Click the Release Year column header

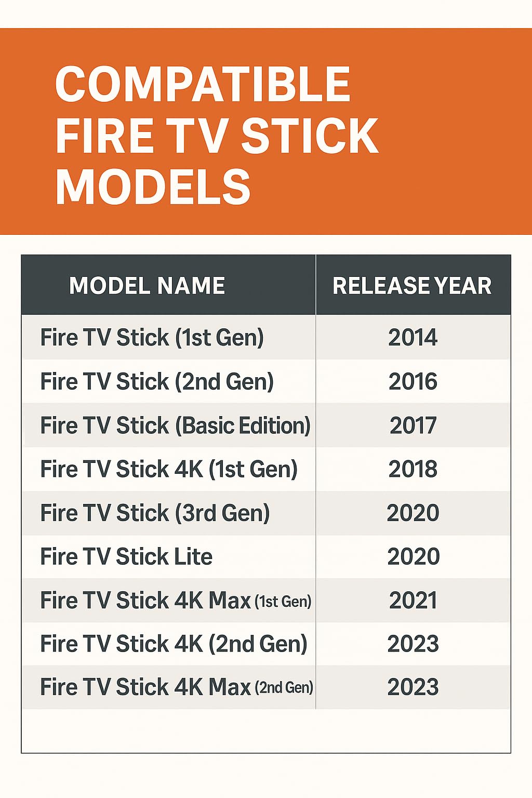tap(412, 285)
